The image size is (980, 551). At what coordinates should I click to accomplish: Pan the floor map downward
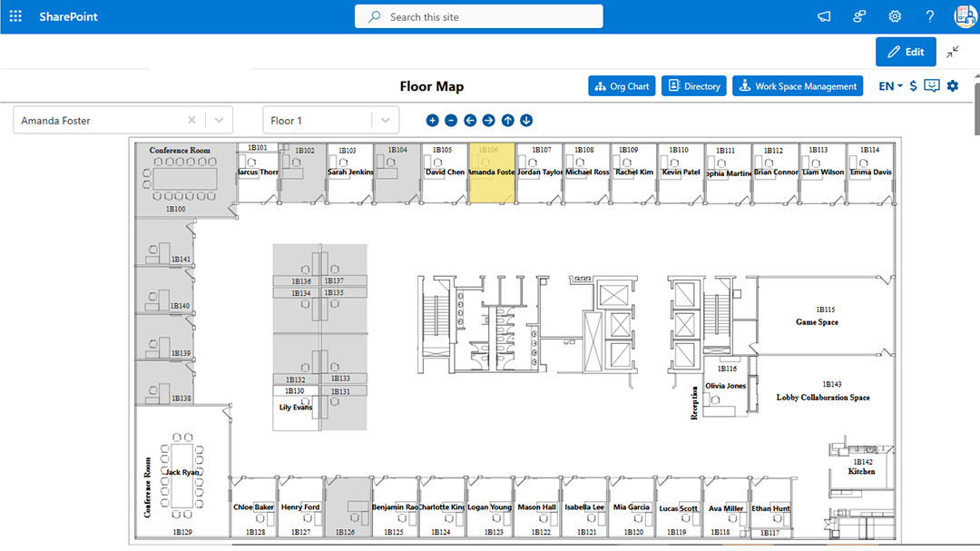526,119
